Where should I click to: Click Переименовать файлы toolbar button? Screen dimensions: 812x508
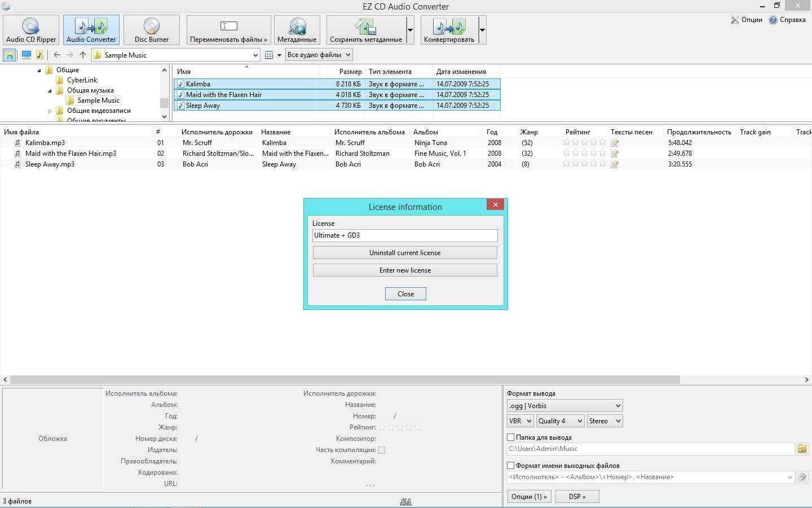click(x=228, y=30)
